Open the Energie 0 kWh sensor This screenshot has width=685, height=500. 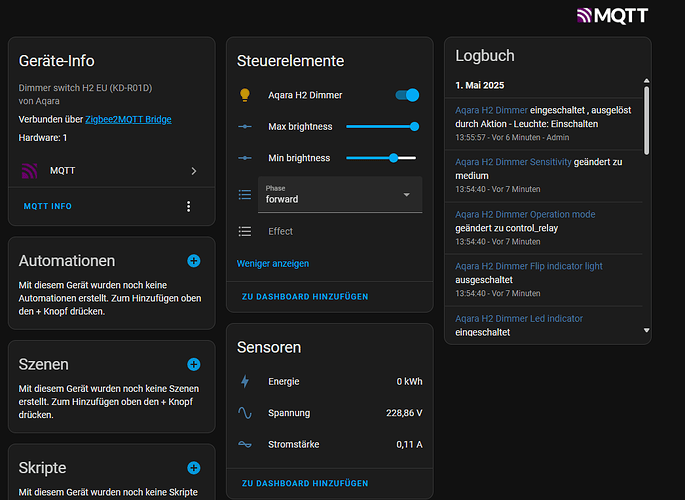point(330,382)
